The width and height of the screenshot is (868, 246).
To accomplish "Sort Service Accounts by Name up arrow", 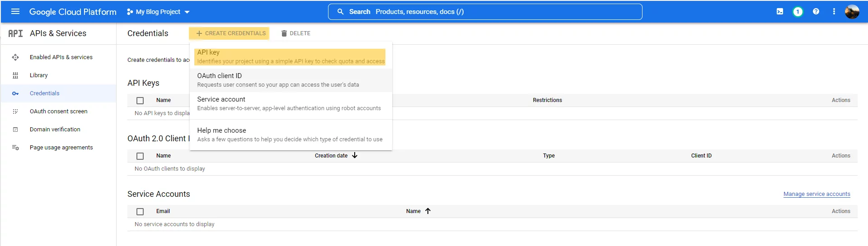I will coord(428,211).
